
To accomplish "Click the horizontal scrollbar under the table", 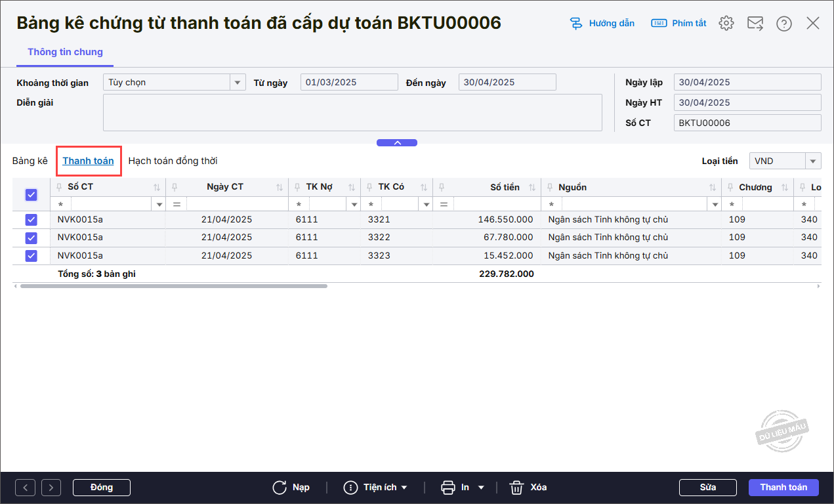I will tap(174, 286).
